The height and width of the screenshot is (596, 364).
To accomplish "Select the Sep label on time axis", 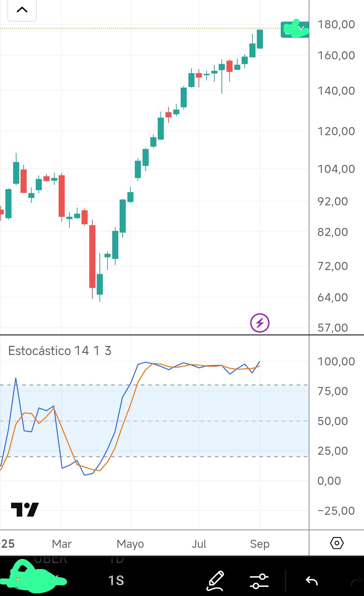I will pos(260,544).
